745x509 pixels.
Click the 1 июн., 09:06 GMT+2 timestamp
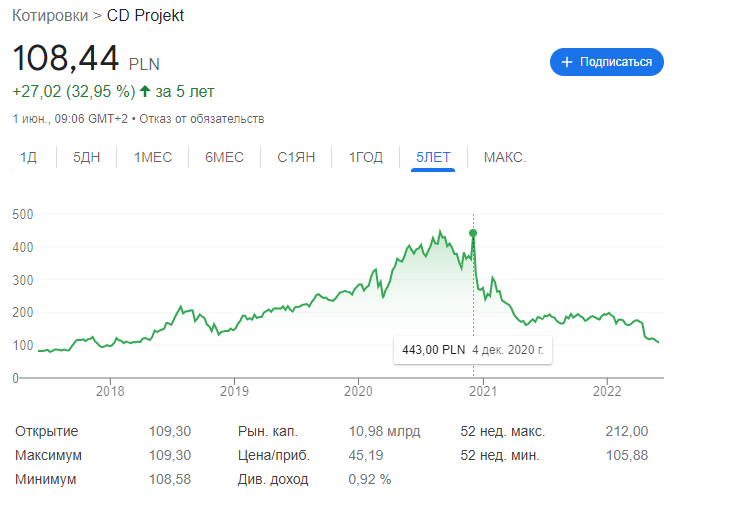(70, 119)
